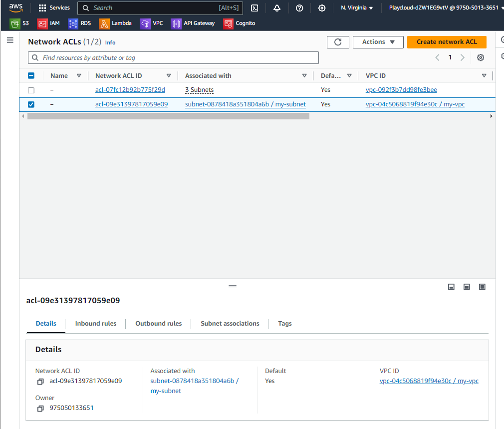The height and width of the screenshot is (429, 504).
Task: Go to previous page of results
Action: (x=437, y=57)
